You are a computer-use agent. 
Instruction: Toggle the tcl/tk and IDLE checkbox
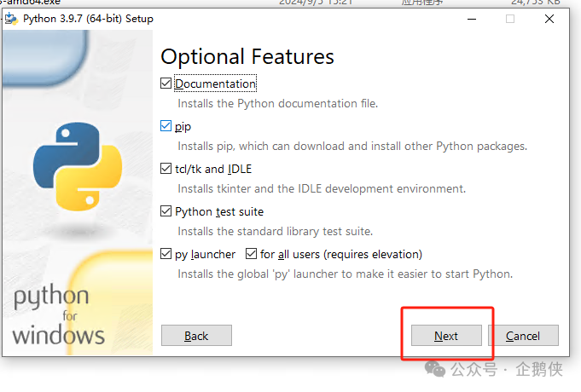tap(166, 169)
